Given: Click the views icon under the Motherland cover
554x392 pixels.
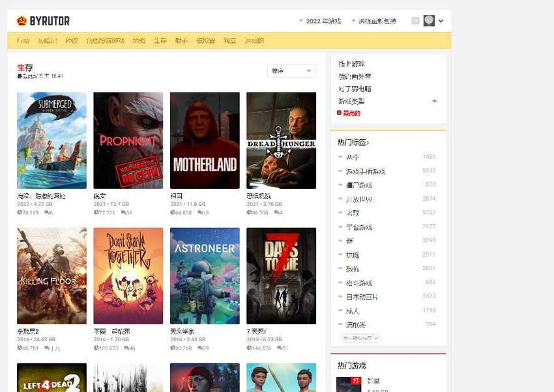Looking at the screenshot, I should (x=173, y=212).
